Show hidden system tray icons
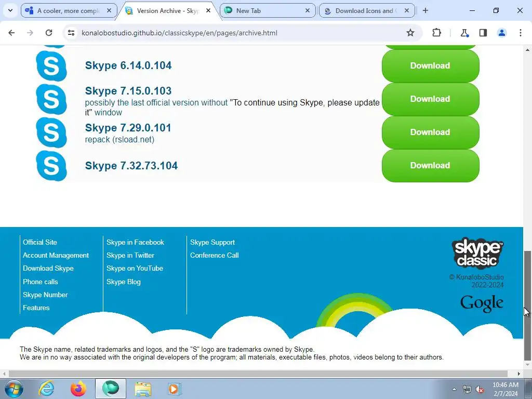 454,389
